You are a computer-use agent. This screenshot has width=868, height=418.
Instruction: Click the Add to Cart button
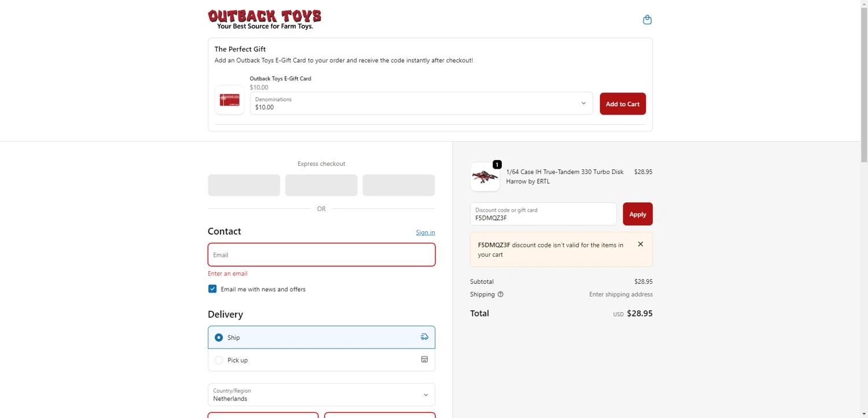[x=623, y=104]
